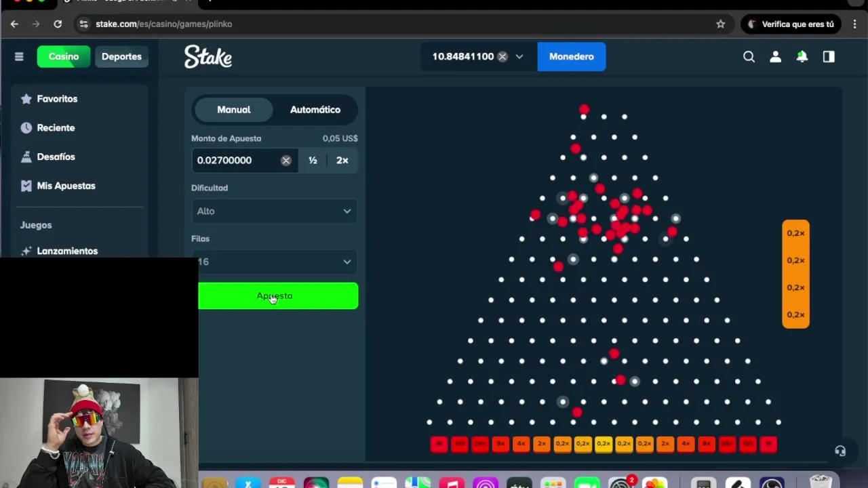The height and width of the screenshot is (488, 868).
Task: Click the browser address bar URL
Action: [x=163, y=24]
